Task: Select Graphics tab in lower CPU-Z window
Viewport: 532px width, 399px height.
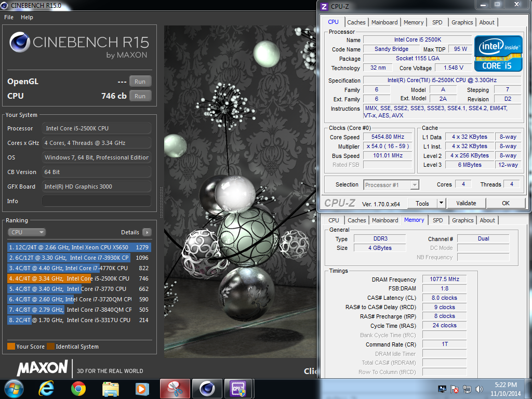Action: click(462, 220)
